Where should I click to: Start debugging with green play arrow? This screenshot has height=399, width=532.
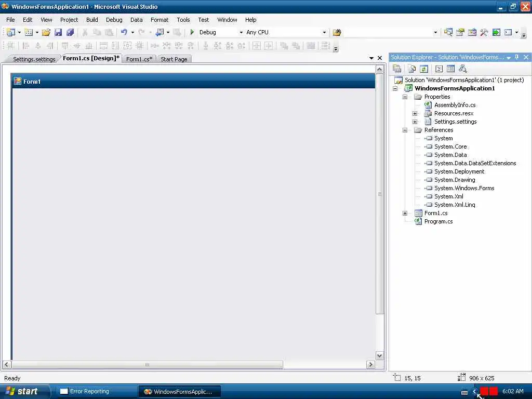tap(192, 32)
